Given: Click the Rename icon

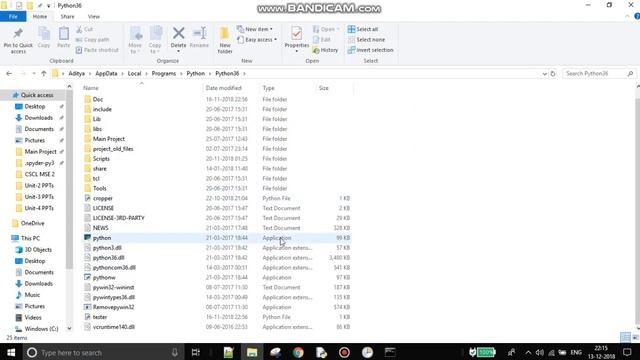Looking at the screenshot, I should pyautogui.click(x=199, y=33).
